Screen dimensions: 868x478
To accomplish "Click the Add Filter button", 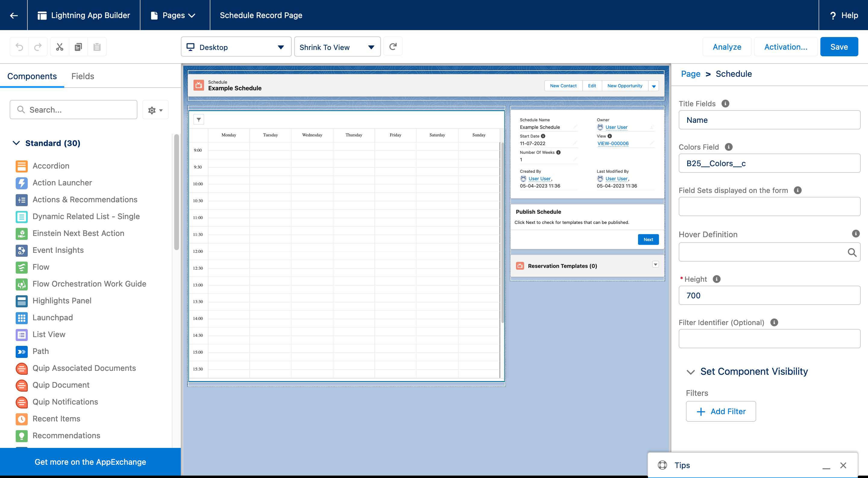I will coord(721,411).
